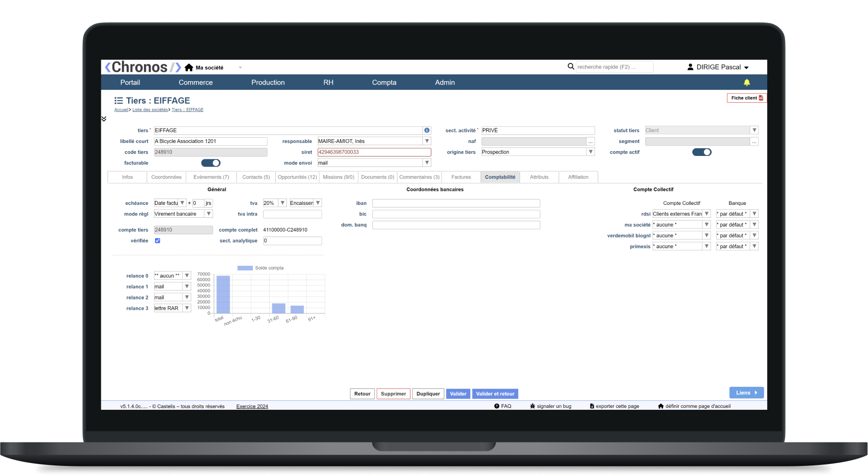This screenshot has height=476, width=868.
Task: Expand the mode règl Virement bancaire dropdown
Action: pos(209,214)
